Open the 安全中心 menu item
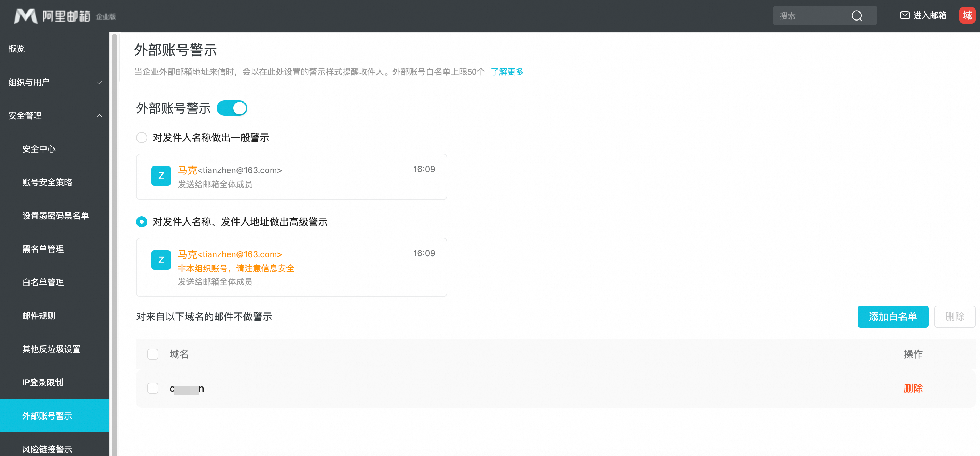Screen dimensions: 980x456 coord(39,149)
